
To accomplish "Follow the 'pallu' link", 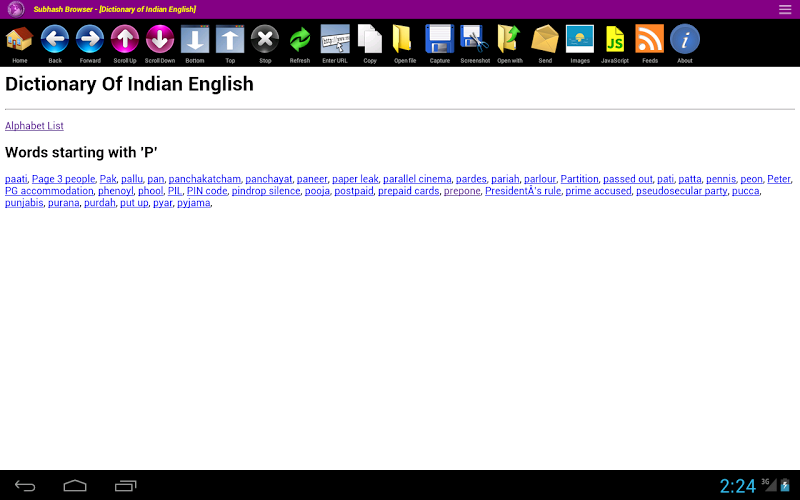I will click(x=132, y=179).
